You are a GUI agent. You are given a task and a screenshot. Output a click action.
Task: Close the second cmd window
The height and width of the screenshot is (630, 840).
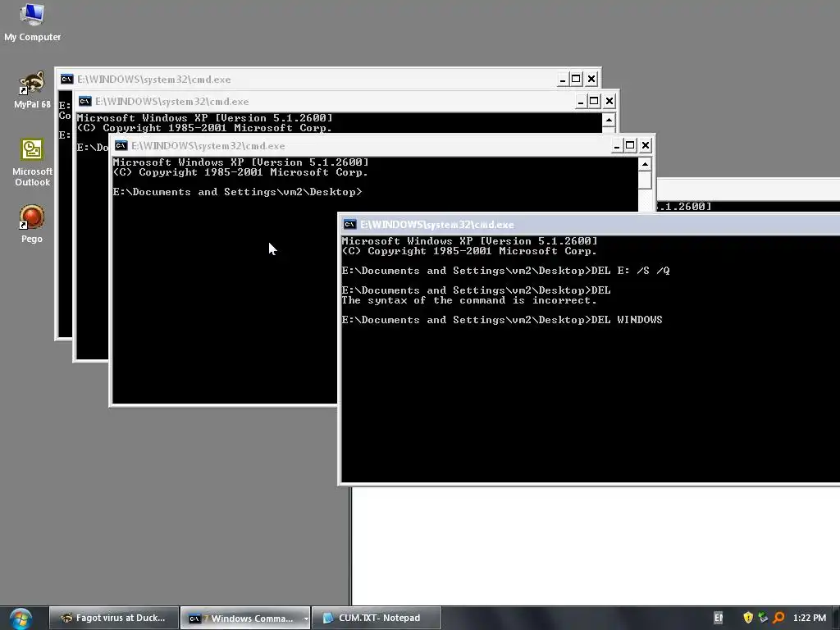[609, 101]
